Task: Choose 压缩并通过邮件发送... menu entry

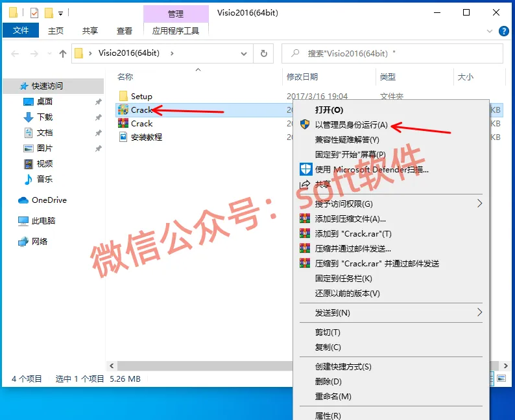Action: (x=353, y=249)
